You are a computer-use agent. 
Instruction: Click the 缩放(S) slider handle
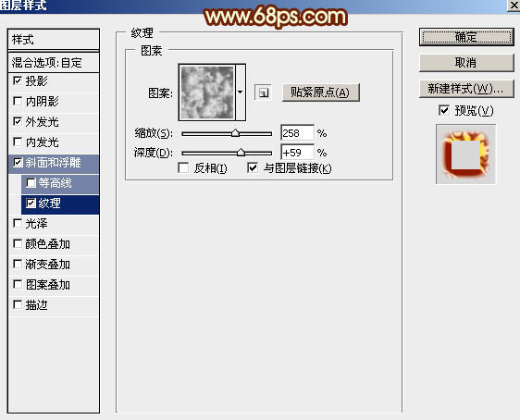point(235,133)
